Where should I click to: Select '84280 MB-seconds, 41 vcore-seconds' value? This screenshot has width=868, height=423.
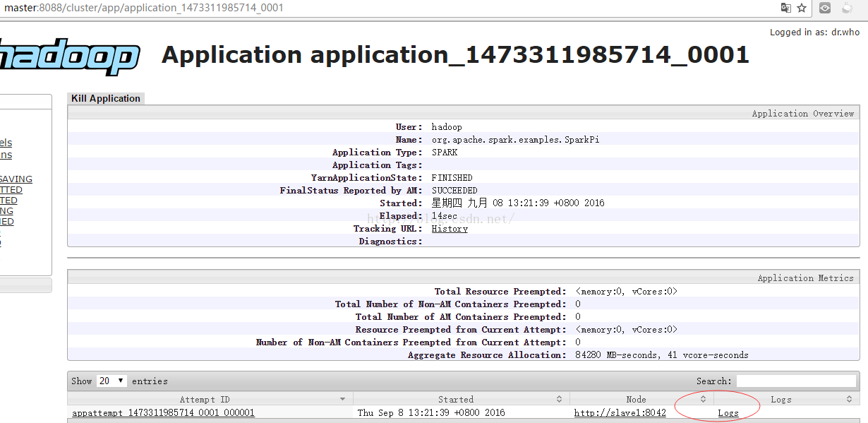662,355
